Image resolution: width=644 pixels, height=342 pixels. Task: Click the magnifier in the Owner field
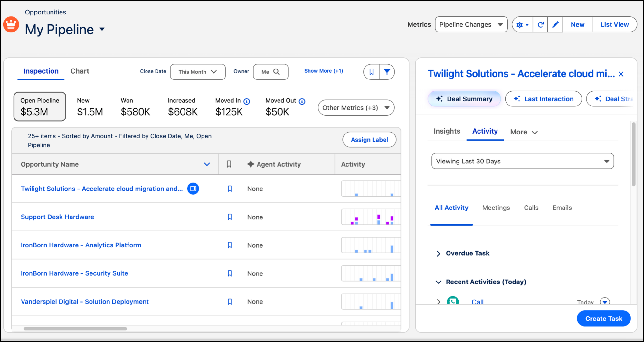point(277,72)
